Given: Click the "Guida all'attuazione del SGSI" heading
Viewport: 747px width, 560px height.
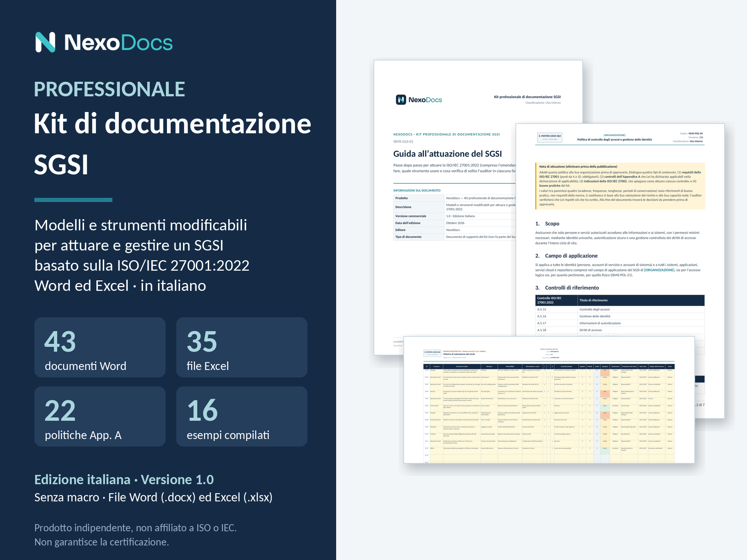Looking at the screenshot, I should (x=447, y=154).
